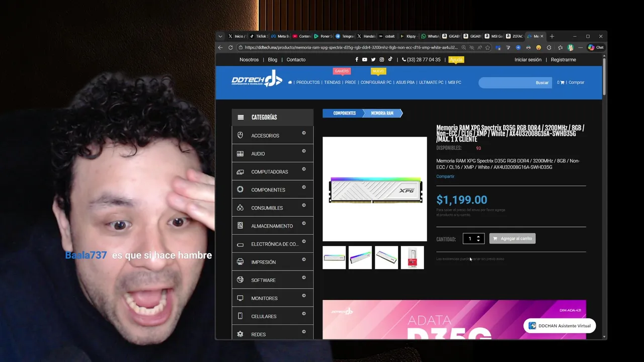
Task: Click the Audio headphones icon
Action: 240,153
